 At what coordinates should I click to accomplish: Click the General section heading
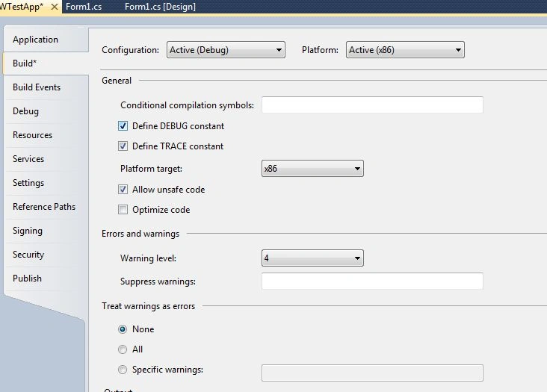pos(117,81)
